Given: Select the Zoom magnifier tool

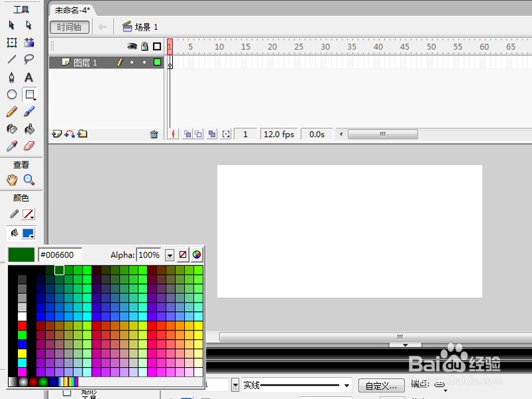Looking at the screenshot, I should click(29, 180).
